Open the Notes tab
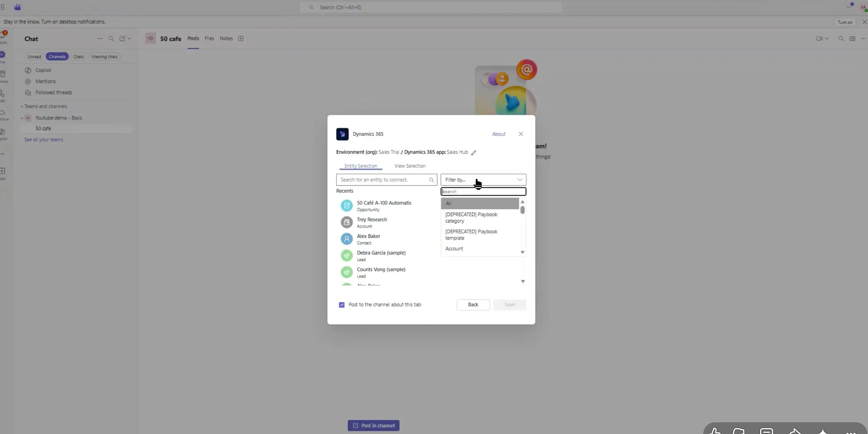 point(226,38)
